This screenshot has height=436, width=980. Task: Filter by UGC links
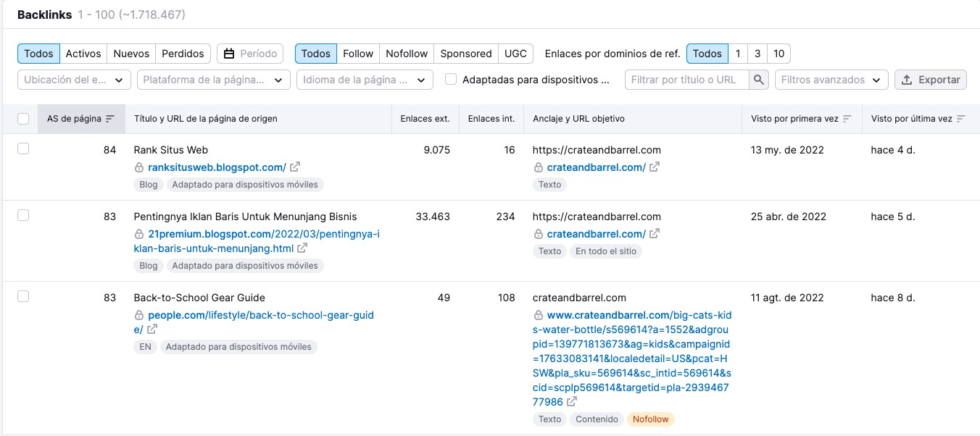(516, 54)
